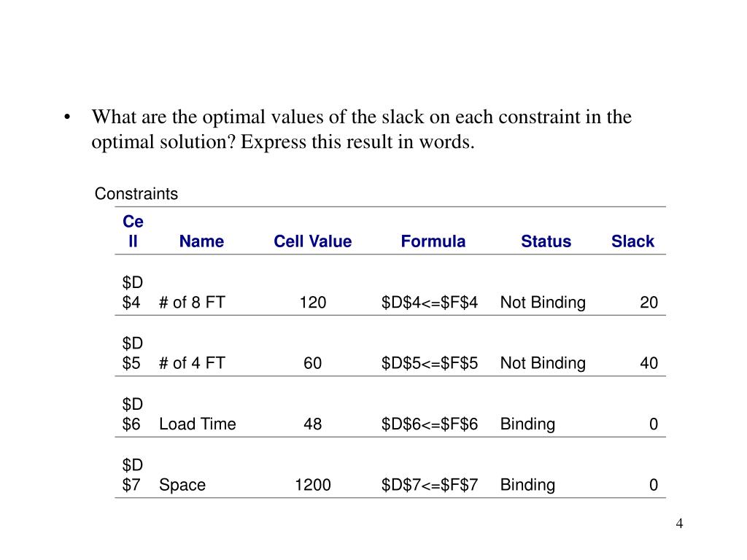Click the Name column header
Screen dimensions: 747x560
[x=201, y=241]
